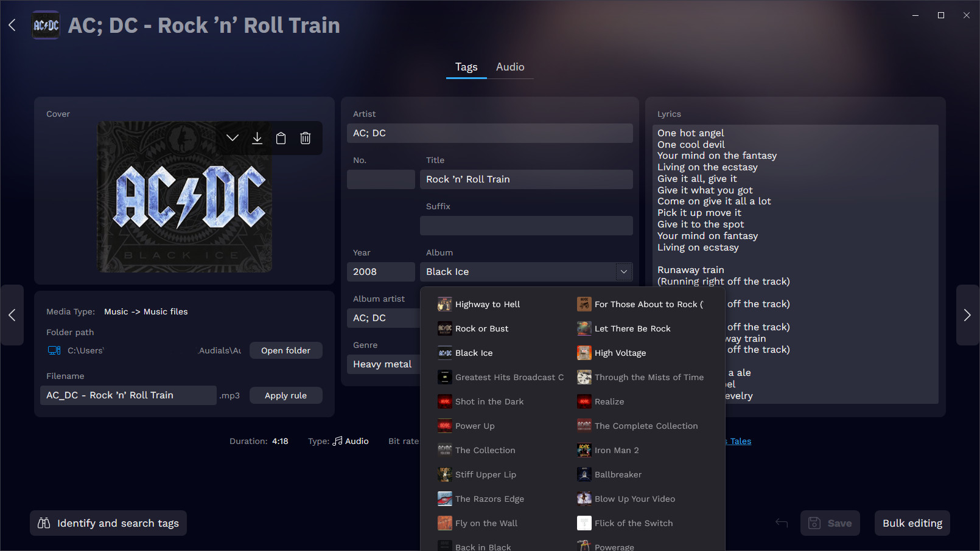This screenshot has width=980, height=551.
Task: Download cover using the download icon
Action: (x=257, y=138)
